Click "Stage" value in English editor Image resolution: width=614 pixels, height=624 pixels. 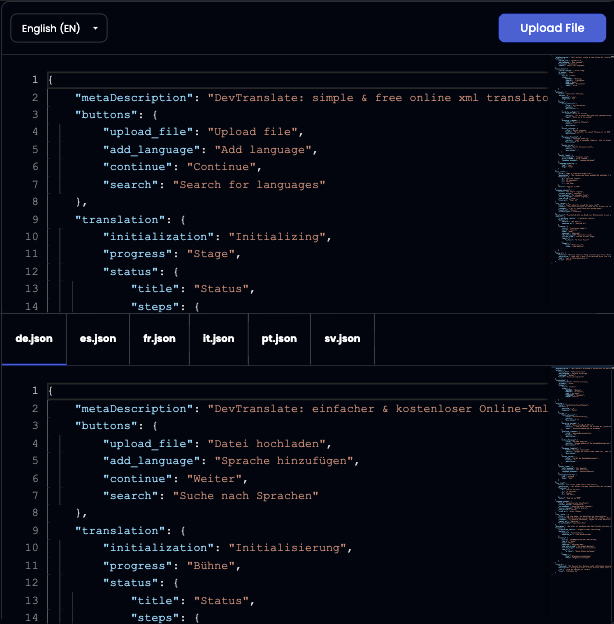(211, 254)
